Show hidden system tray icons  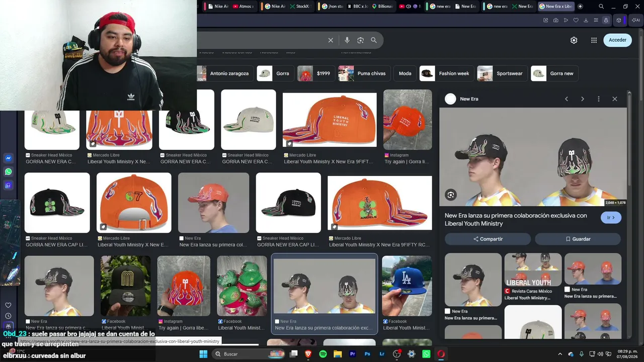[560, 354]
